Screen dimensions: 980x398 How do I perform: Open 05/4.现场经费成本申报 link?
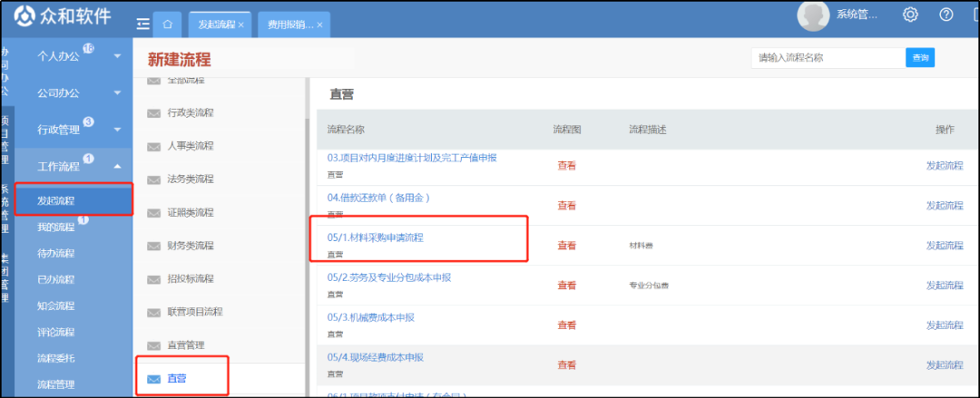pyautogui.click(x=376, y=357)
